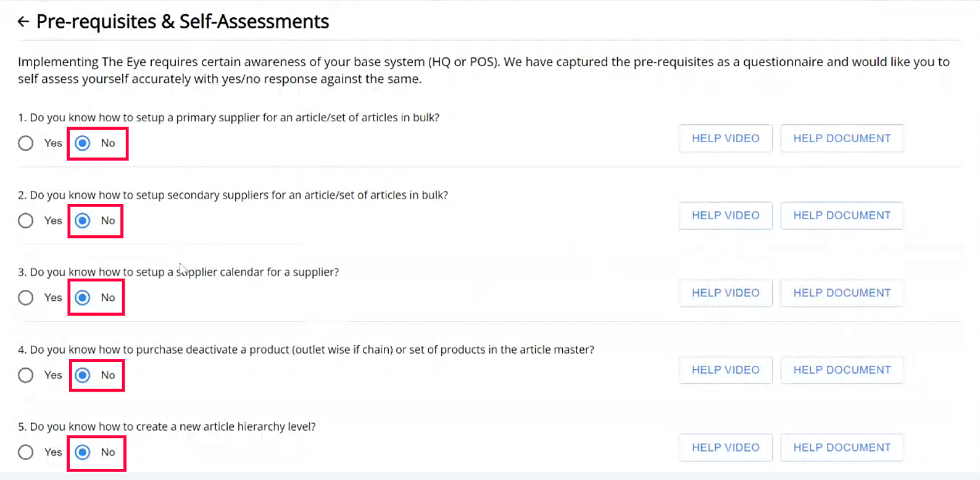Choose No for secondary suppliers question
The image size is (980, 480).
click(83, 221)
